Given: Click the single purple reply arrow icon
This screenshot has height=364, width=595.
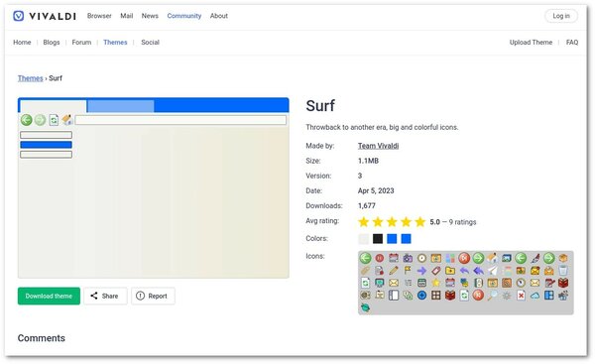Looking at the screenshot, I should [464, 270].
